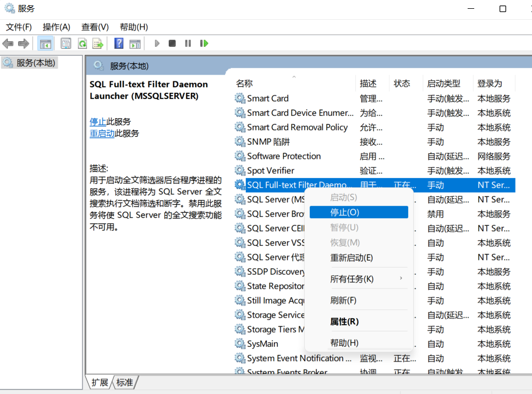The height and width of the screenshot is (394, 532).
Task: Sort by the 名称 column header
Action: (244, 84)
